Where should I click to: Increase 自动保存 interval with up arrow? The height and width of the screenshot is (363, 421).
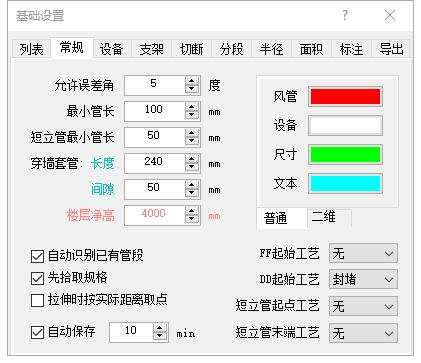160,328
